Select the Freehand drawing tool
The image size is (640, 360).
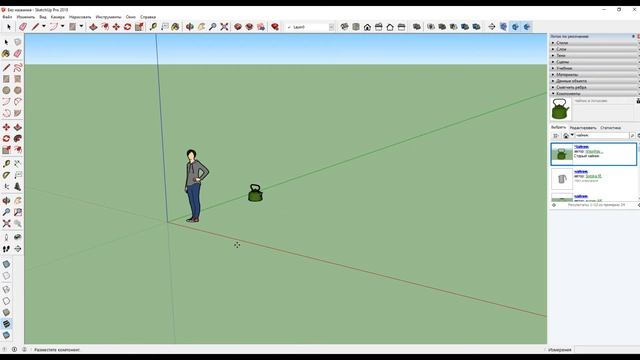(18, 67)
